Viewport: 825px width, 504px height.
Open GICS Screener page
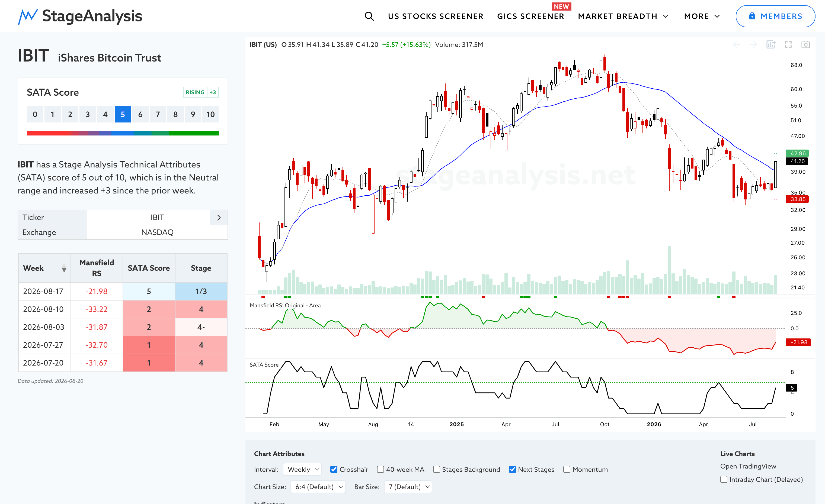tap(531, 16)
